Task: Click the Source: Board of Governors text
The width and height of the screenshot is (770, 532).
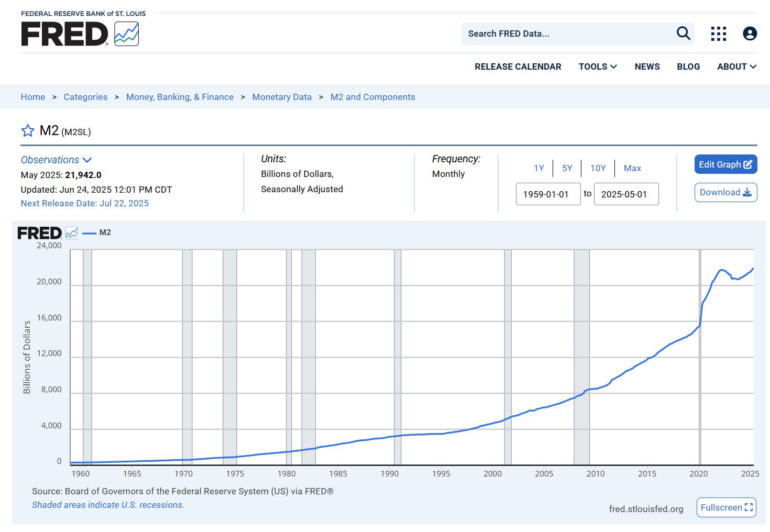Action: (x=183, y=491)
